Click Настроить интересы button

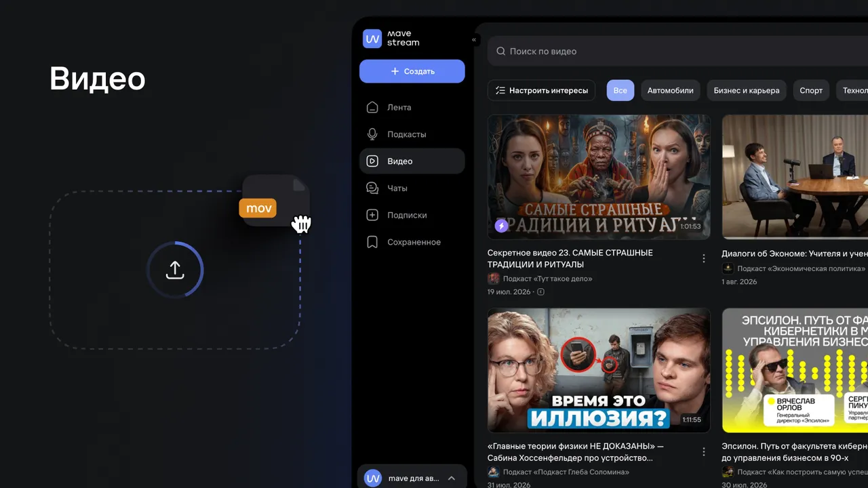click(x=541, y=90)
